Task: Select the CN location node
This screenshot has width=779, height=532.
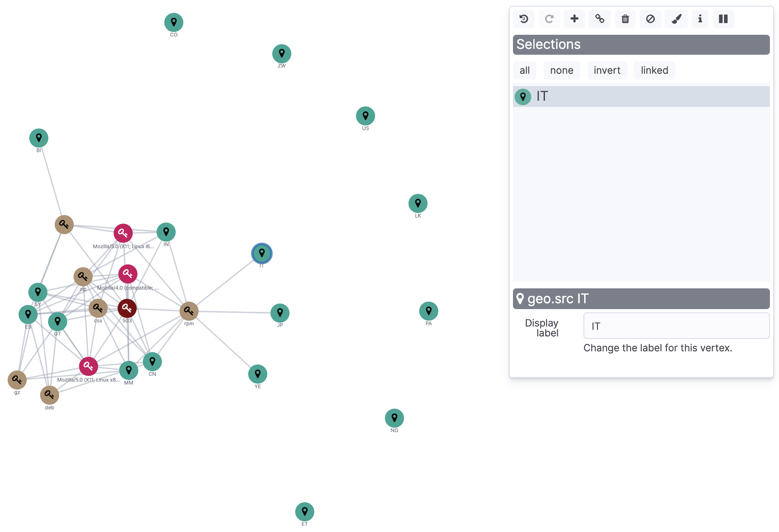Action: tap(152, 362)
